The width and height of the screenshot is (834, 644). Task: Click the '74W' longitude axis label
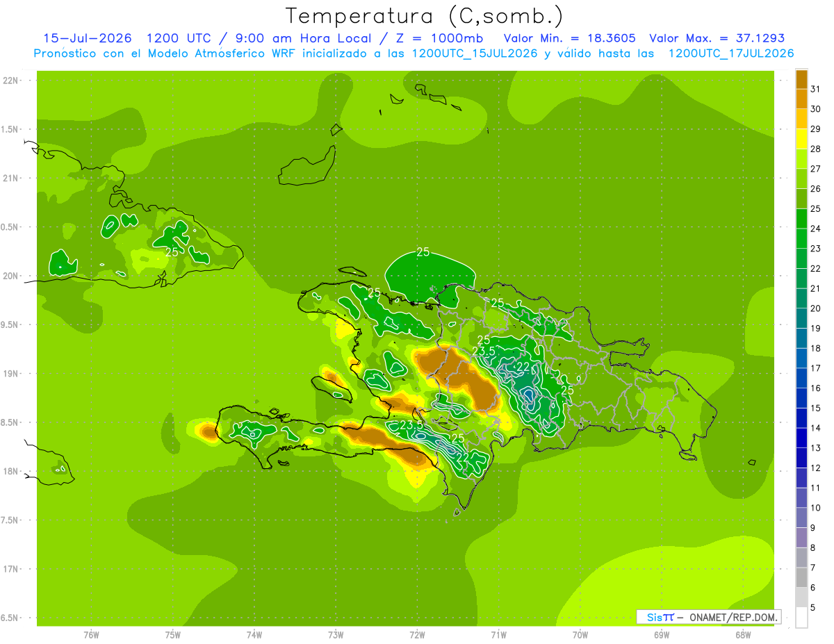254,635
